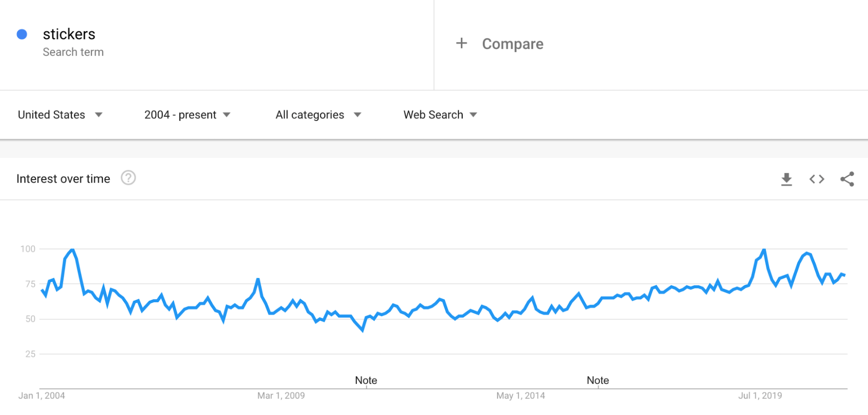Click the Mar 1, 2009 axis label
Viewport: 868px width, 415px height.
click(x=281, y=396)
